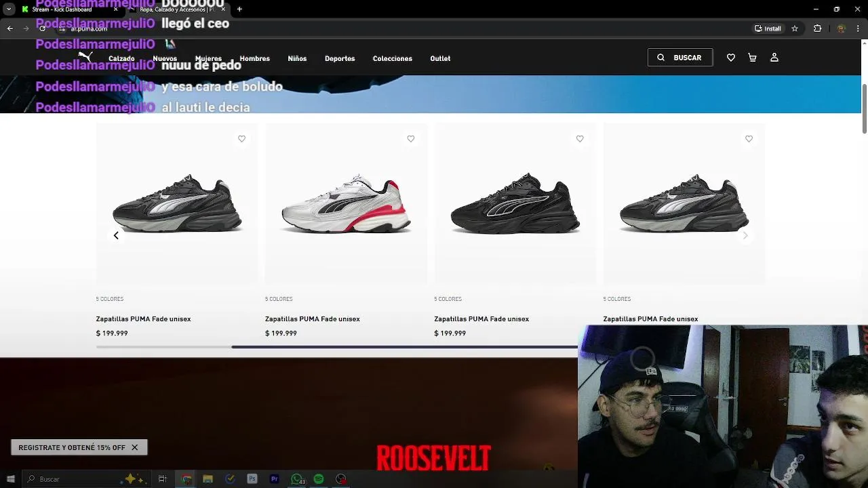Open Colecciones menu
This screenshot has width=868, height=488.
pos(393,58)
